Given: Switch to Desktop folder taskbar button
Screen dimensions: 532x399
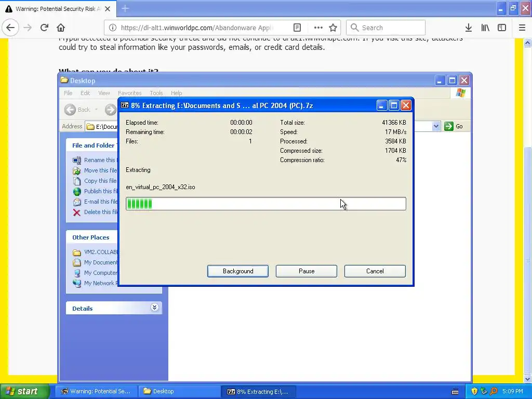Looking at the screenshot, I should [179, 391].
